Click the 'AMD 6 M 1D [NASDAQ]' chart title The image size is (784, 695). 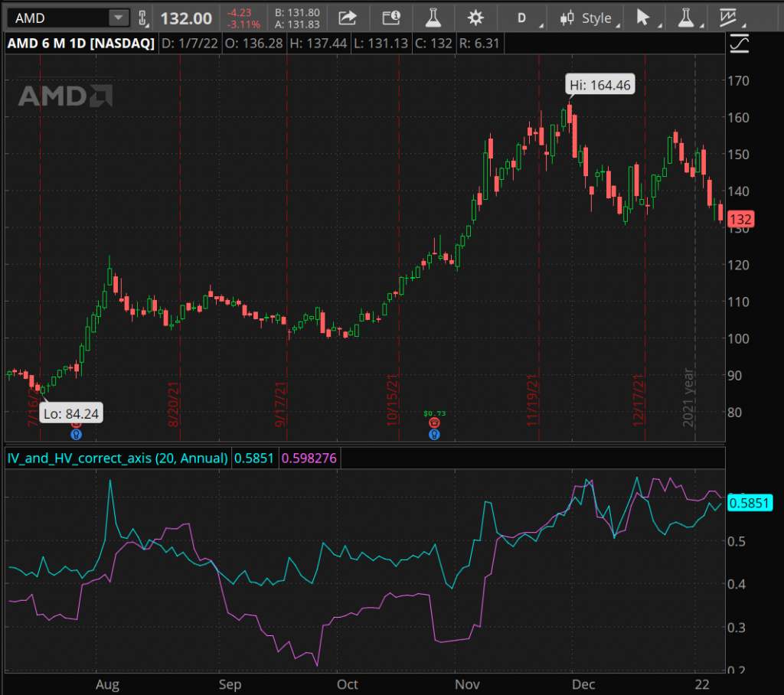(x=81, y=44)
